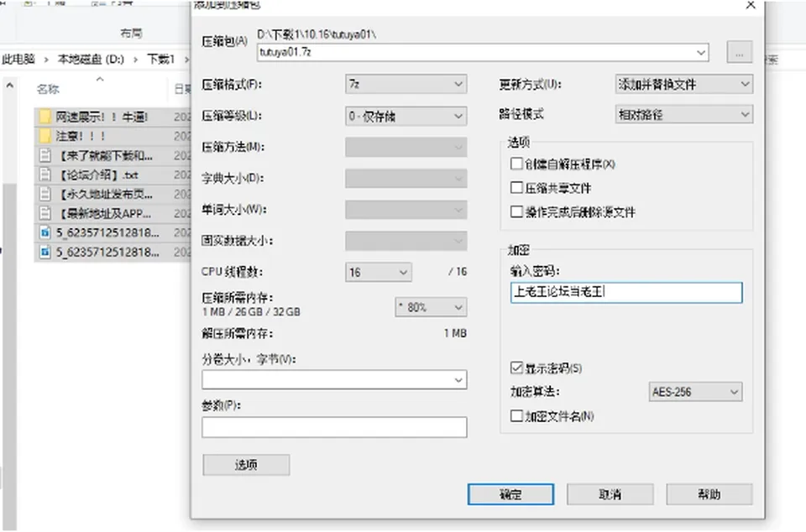Click the 确定 button
Viewport: 806px width, 532px height.
pyautogui.click(x=511, y=494)
